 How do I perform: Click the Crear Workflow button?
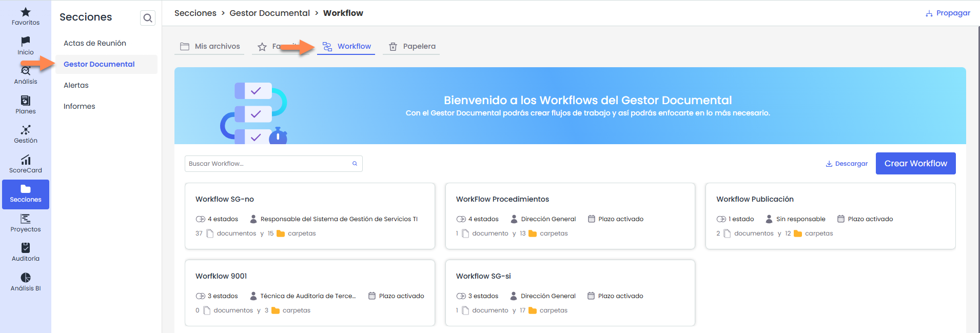click(915, 163)
